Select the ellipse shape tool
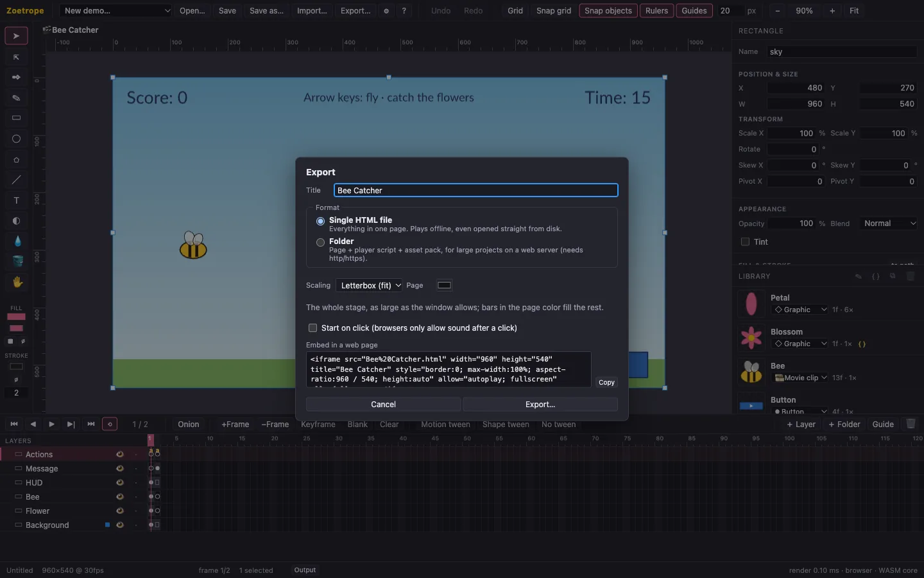The height and width of the screenshot is (578, 924). 16,139
